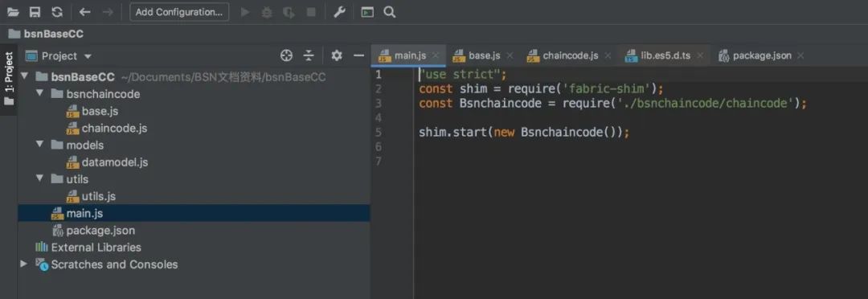Click the Back navigation arrow

[84, 11]
